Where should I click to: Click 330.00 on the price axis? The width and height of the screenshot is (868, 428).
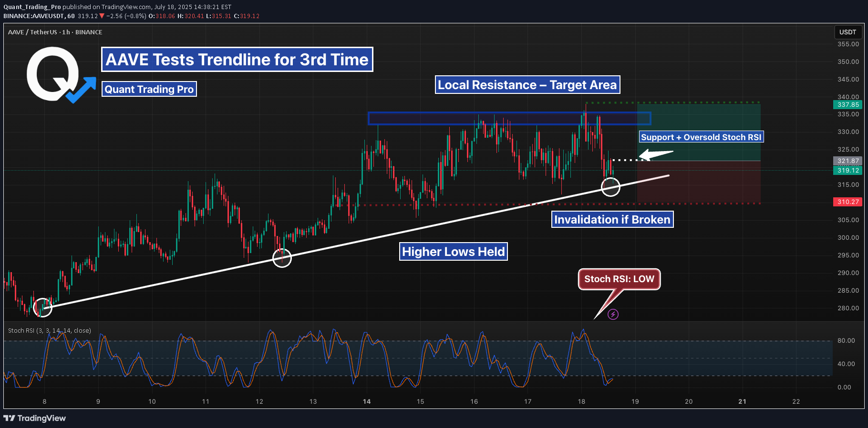pos(848,132)
